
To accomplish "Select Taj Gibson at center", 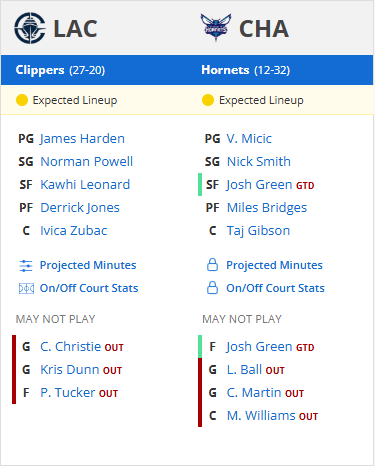I will coord(258,231).
